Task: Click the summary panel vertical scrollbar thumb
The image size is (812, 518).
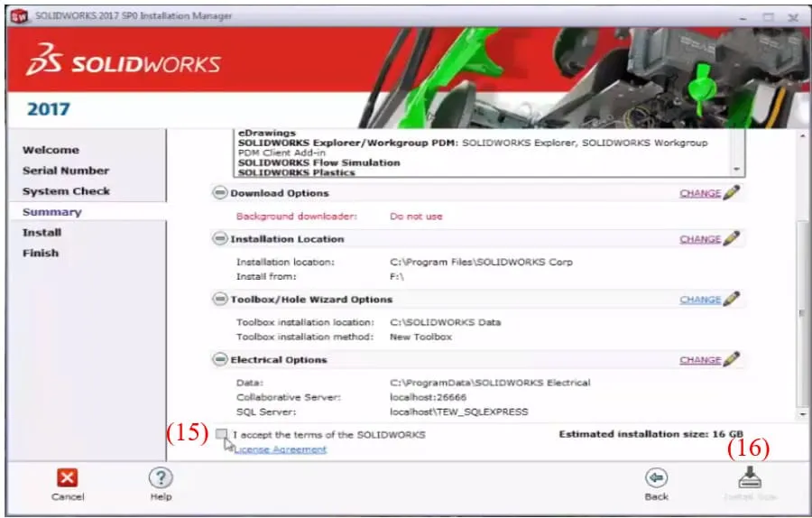Action: pos(803,313)
